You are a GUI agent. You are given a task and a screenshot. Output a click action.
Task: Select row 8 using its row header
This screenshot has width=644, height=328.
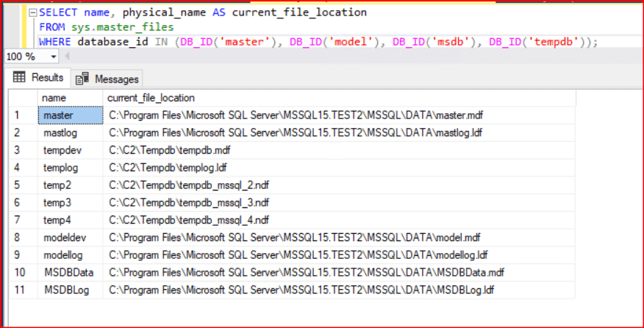pyautogui.click(x=22, y=238)
